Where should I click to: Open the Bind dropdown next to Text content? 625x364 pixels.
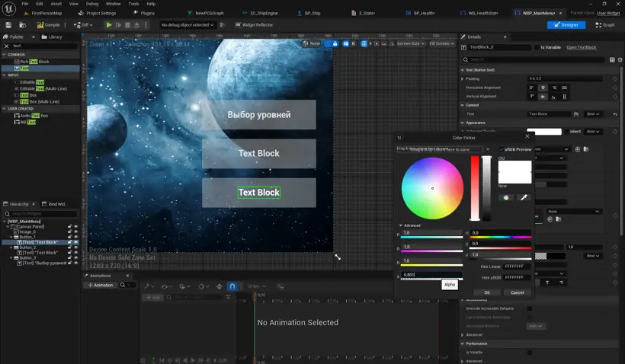click(x=593, y=114)
